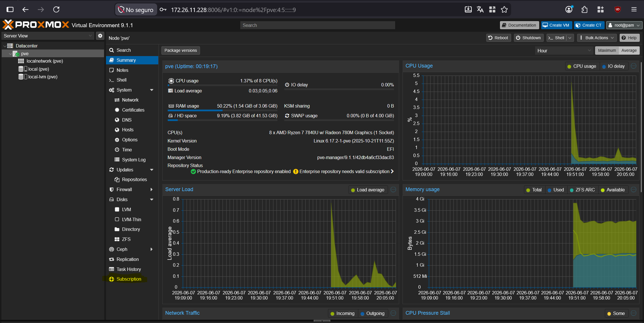This screenshot has width=644, height=323.
Task: Click the Datacenter server icon
Action: [10, 46]
